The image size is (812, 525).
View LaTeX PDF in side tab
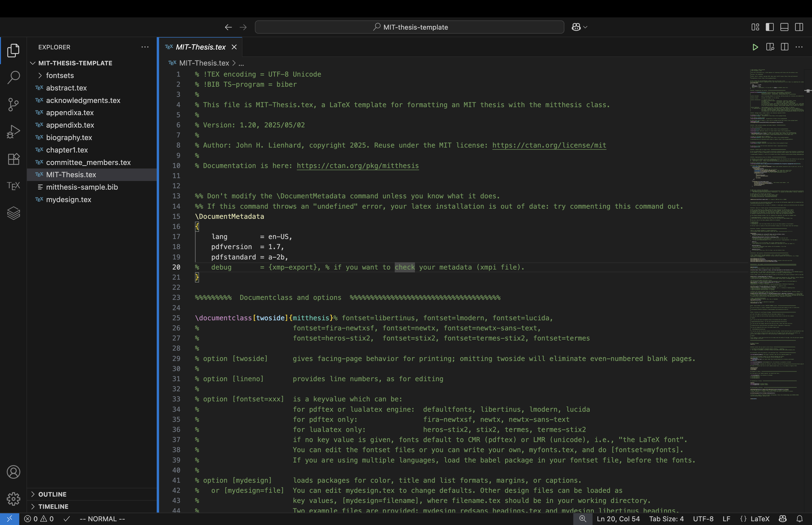pyautogui.click(x=770, y=47)
